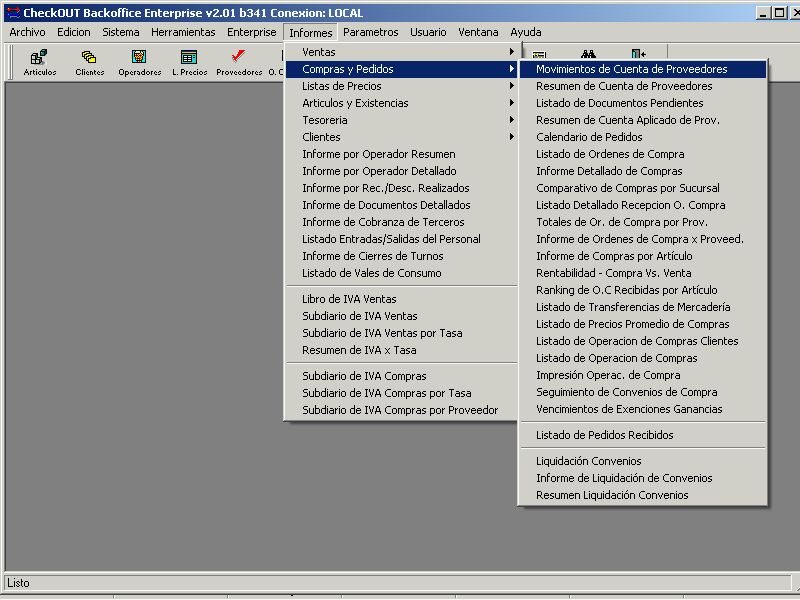Select Listado de Precios Promedio de Compras
The image size is (800, 600).
coord(643,324)
